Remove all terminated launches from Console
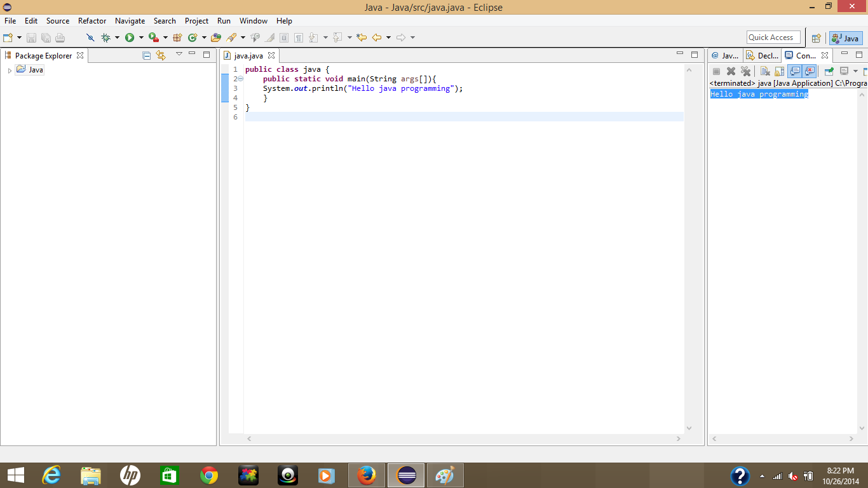This screenshot has width=868, height=488. [x=746, y=71]
